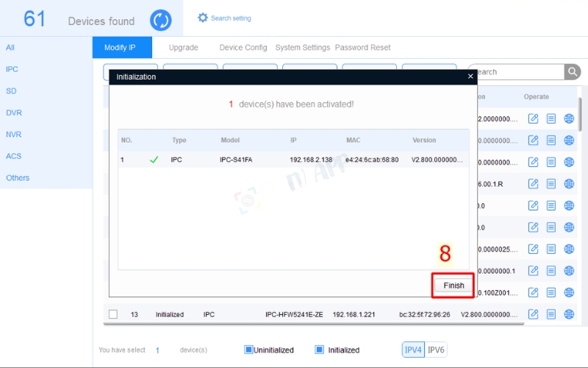
Task: Click into the device search field
Action: pos(520,71)
